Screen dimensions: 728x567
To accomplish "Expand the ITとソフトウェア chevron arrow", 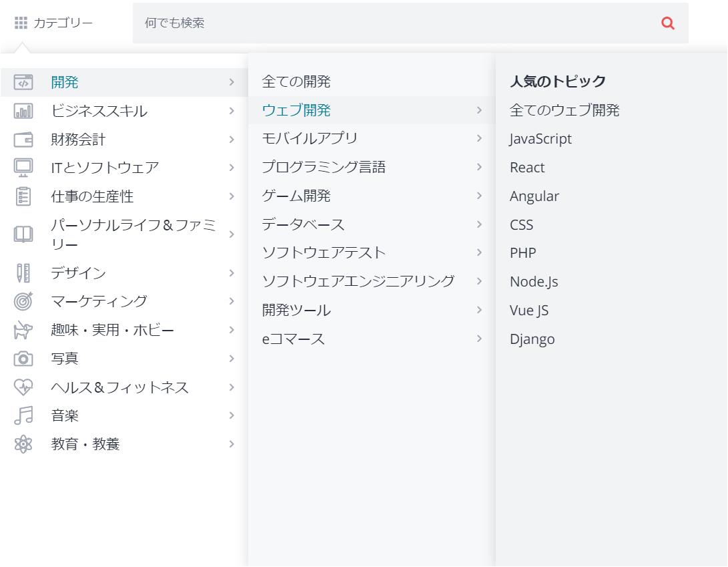I will 232,168.
